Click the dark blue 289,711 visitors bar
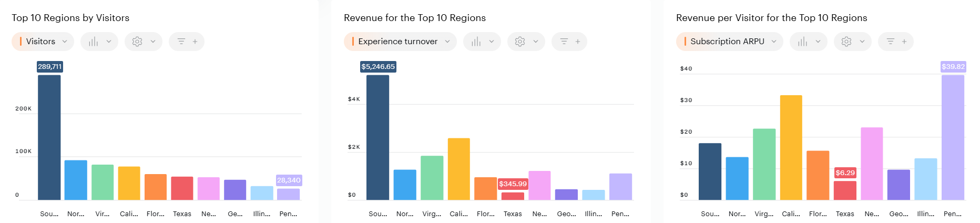The image size is (980, 223). pos(49,137)
